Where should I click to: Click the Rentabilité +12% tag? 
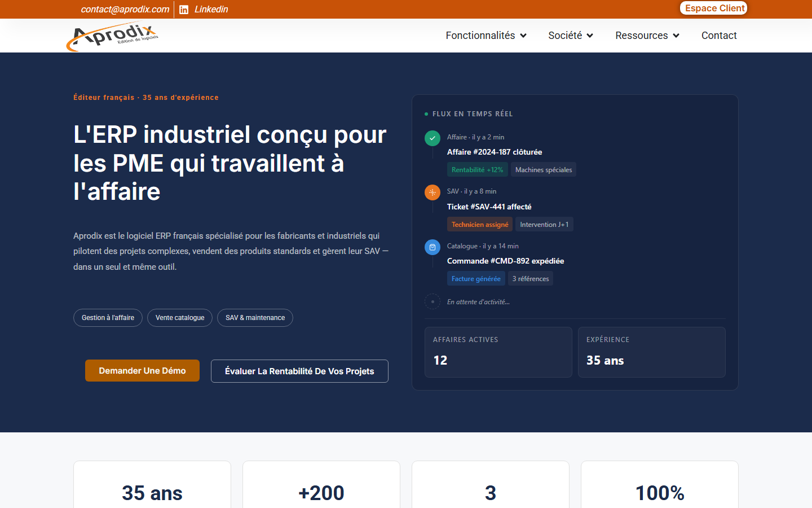click(x=477, y=170)
